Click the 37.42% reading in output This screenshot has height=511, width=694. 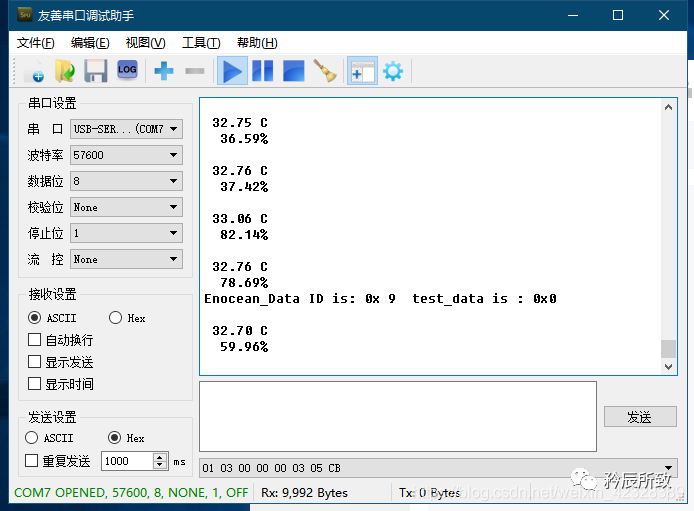[244, 187]
